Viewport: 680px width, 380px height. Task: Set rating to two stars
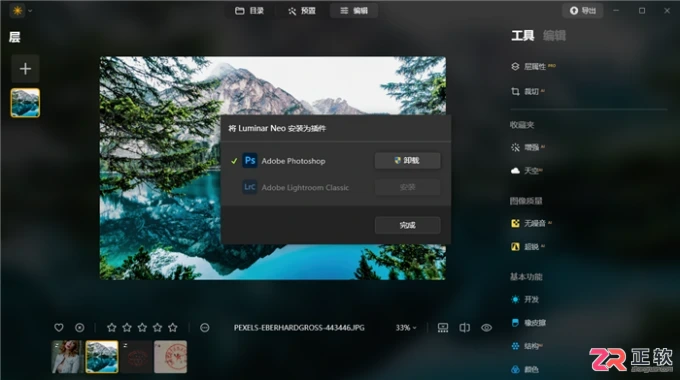click(127, 328)
